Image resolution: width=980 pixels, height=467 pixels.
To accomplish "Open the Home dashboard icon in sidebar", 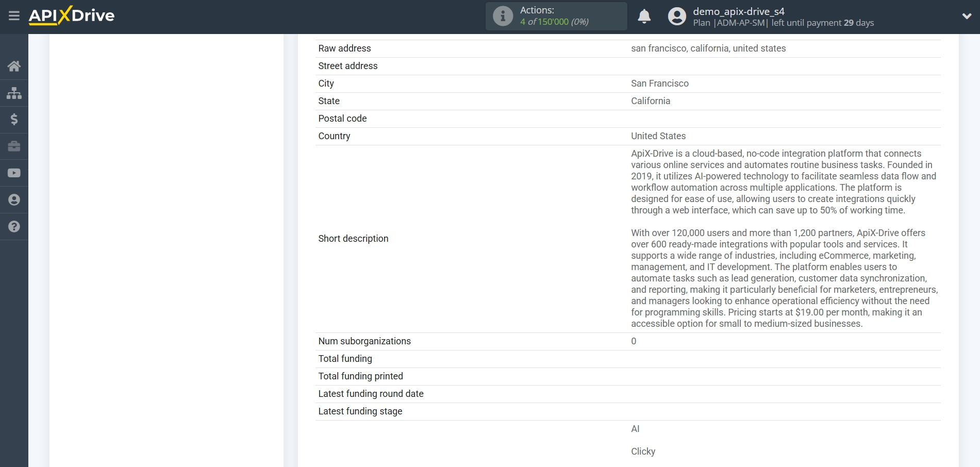I will pyautogui.click(x=14, y=66).
